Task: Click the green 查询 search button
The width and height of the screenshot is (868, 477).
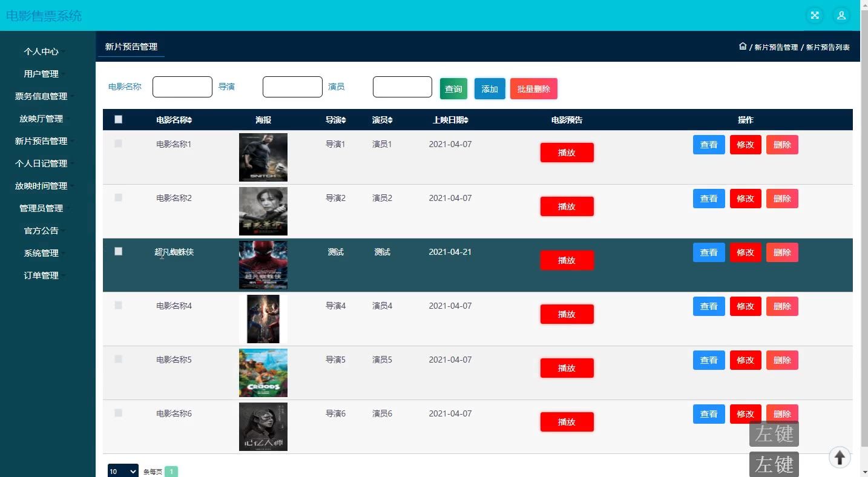Action: (453, 89)
